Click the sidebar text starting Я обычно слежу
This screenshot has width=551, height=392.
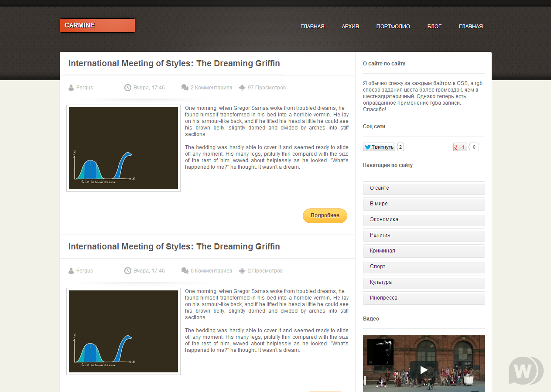point(423,96)
